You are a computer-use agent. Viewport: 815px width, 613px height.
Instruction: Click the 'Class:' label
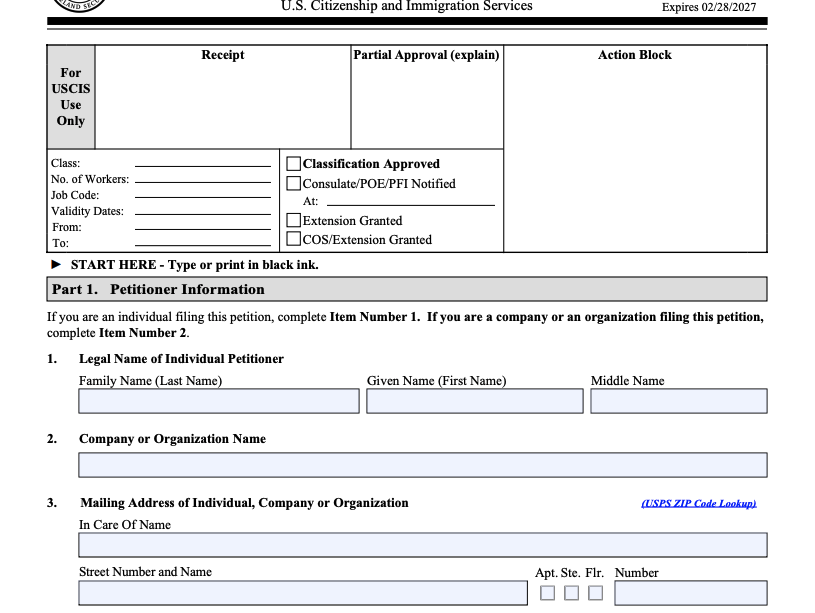tap(65, 163)
